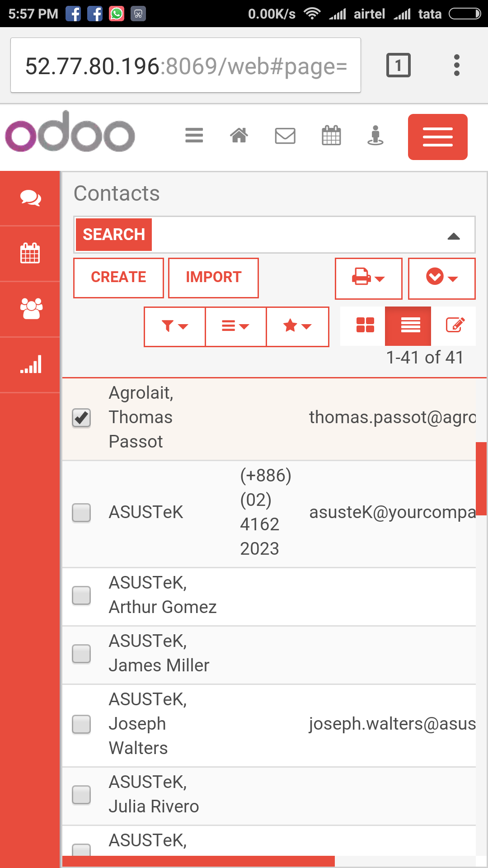Switch to Kanban grid view
The image size is (488, 868).
click(365, 325)
